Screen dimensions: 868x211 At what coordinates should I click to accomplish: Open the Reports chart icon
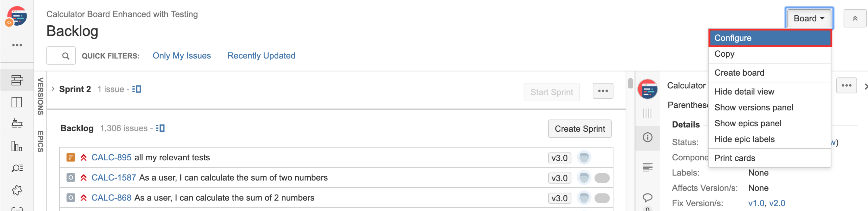[x=17, y=146]
